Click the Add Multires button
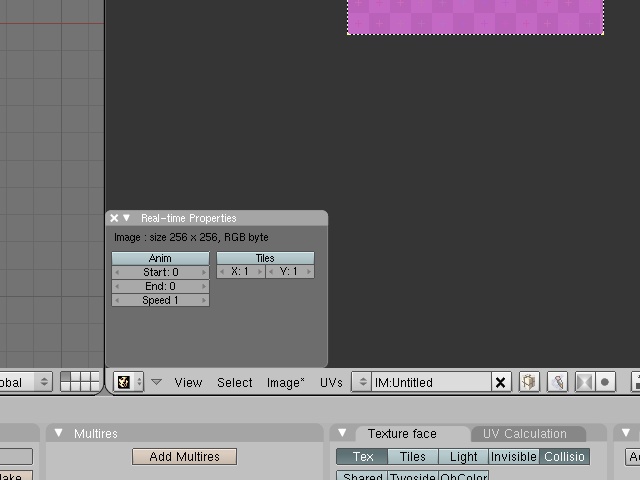 click(x=184, y=456)
